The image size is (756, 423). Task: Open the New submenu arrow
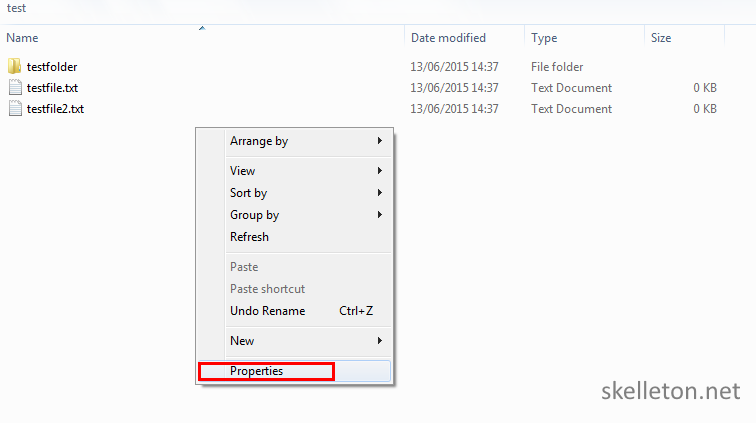[x=380, y=341]
